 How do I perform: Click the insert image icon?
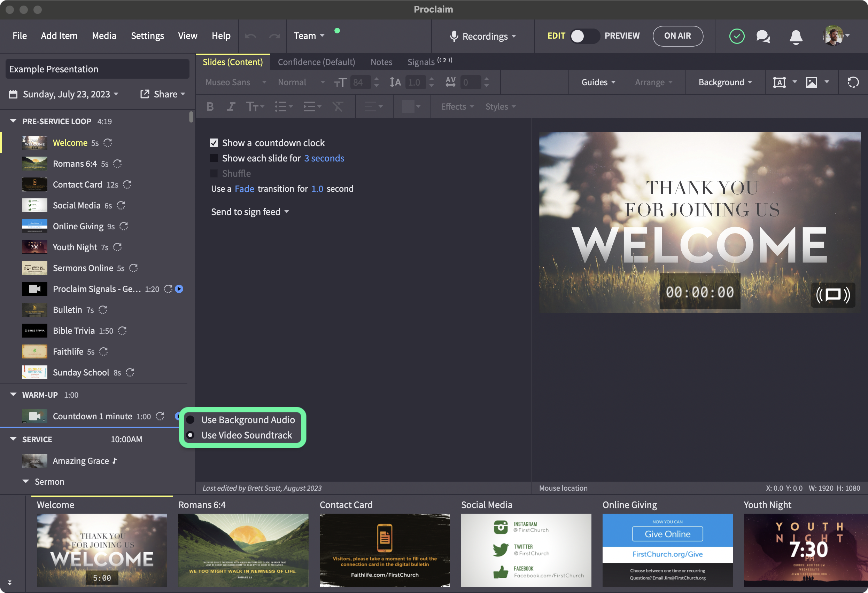point(811,82)
